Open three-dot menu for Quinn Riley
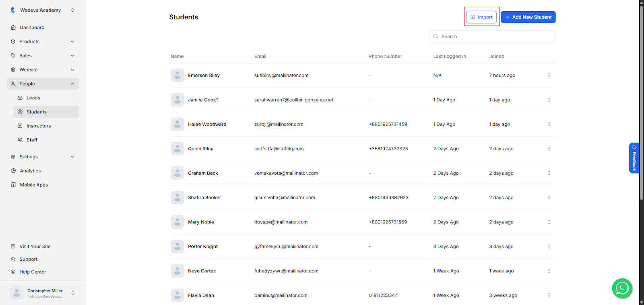The image size is (644, 305). tap(549, 149)
